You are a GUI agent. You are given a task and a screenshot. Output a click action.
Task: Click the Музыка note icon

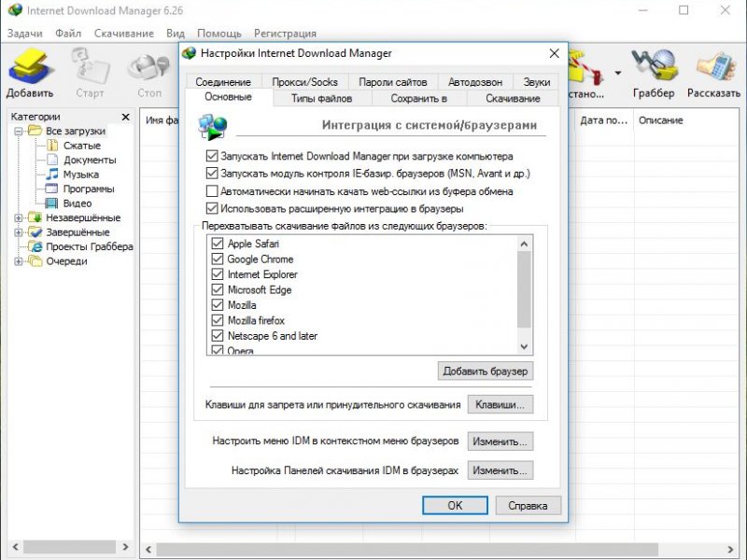52,174
